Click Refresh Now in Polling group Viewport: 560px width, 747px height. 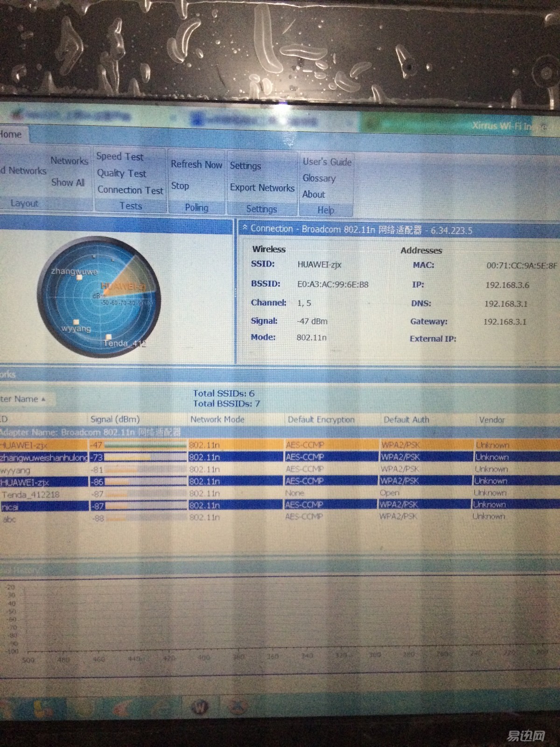point(196,164)
